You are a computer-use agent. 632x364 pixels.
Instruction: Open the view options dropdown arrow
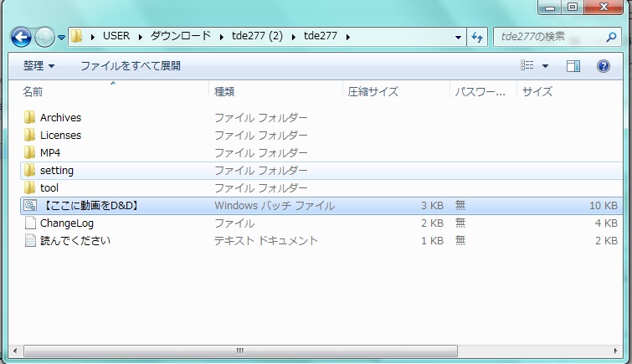[545, 66]
